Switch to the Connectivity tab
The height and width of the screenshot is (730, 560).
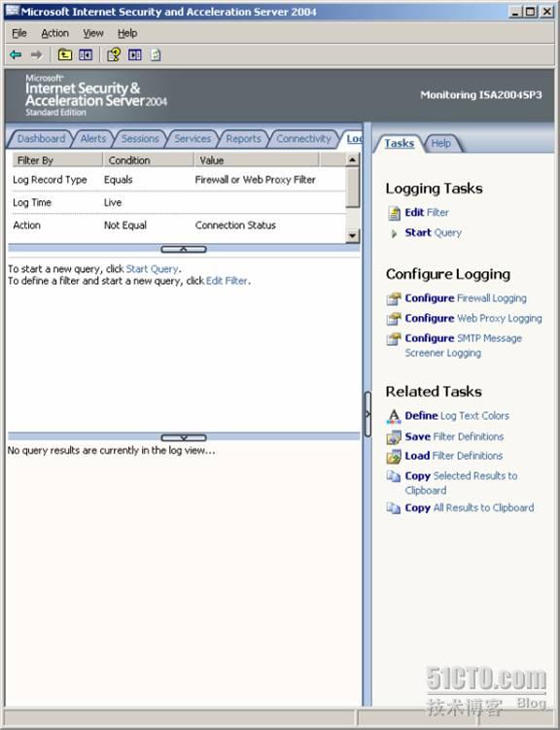(303, 139)
